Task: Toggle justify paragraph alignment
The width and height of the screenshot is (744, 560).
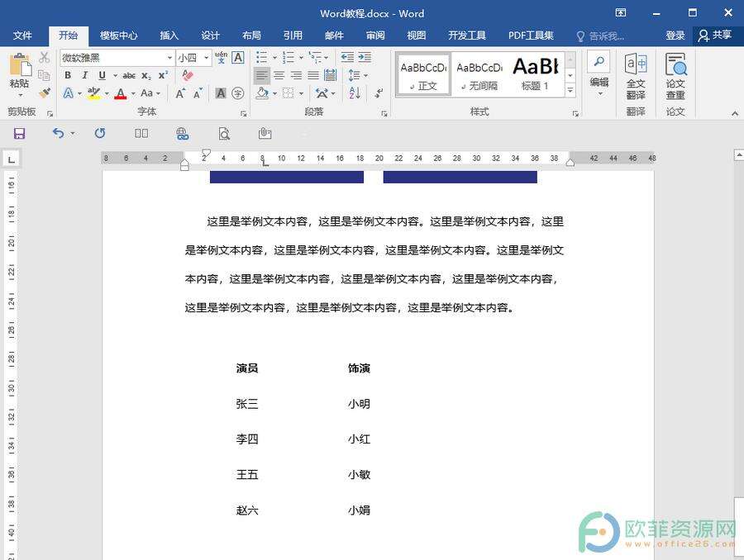Action: pyautogui.click(x=313, y=75)
